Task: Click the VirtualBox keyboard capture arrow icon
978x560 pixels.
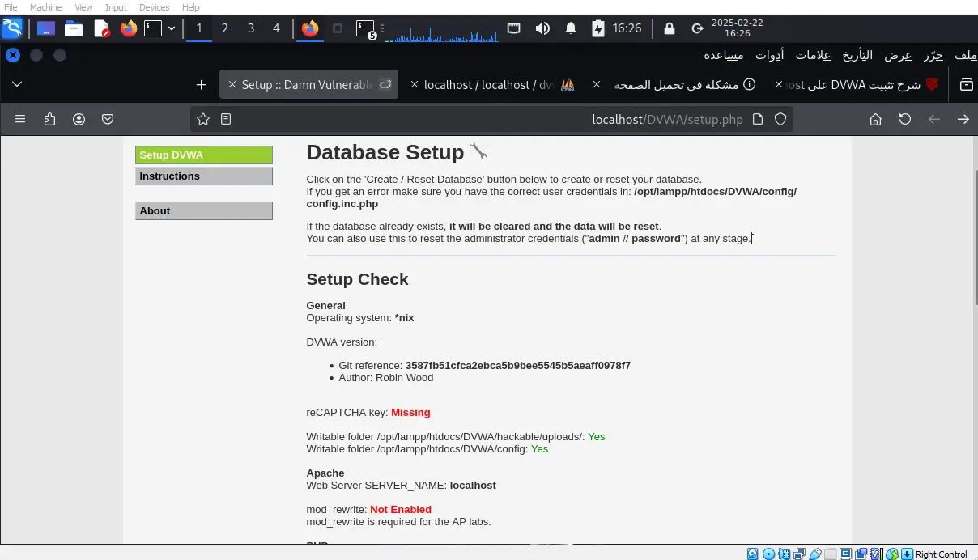Action: [908, 554]
